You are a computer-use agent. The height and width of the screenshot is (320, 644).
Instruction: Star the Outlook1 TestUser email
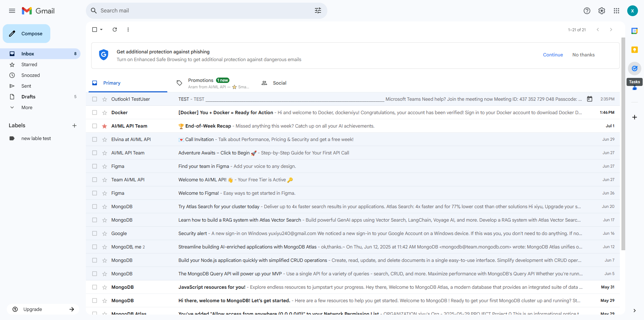coord(105,99)
